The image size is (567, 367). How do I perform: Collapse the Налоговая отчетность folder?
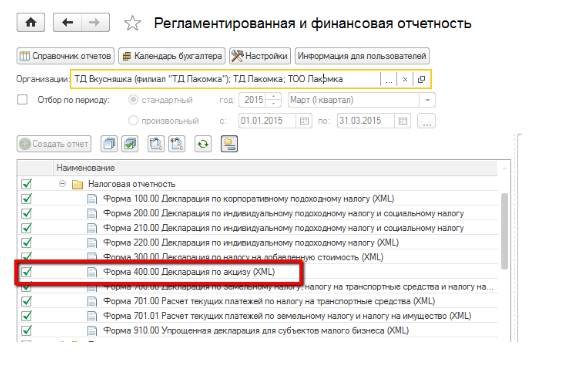click(x=63, y=184)
